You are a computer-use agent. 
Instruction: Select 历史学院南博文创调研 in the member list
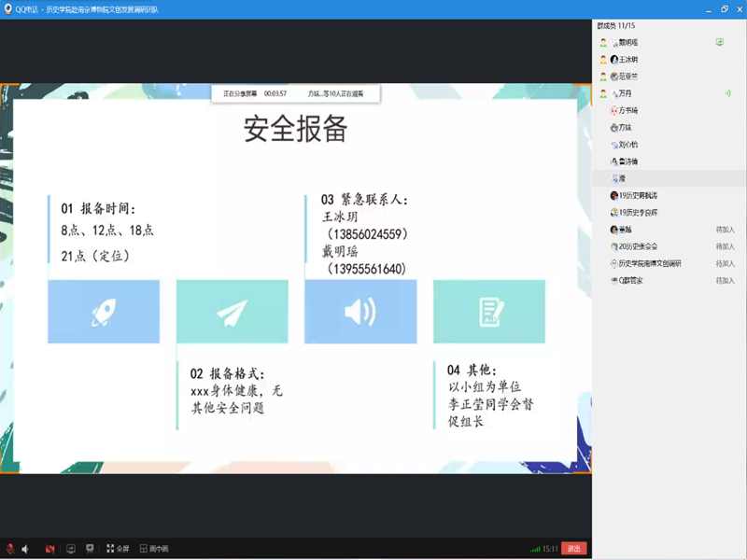[x=649, y=263]
